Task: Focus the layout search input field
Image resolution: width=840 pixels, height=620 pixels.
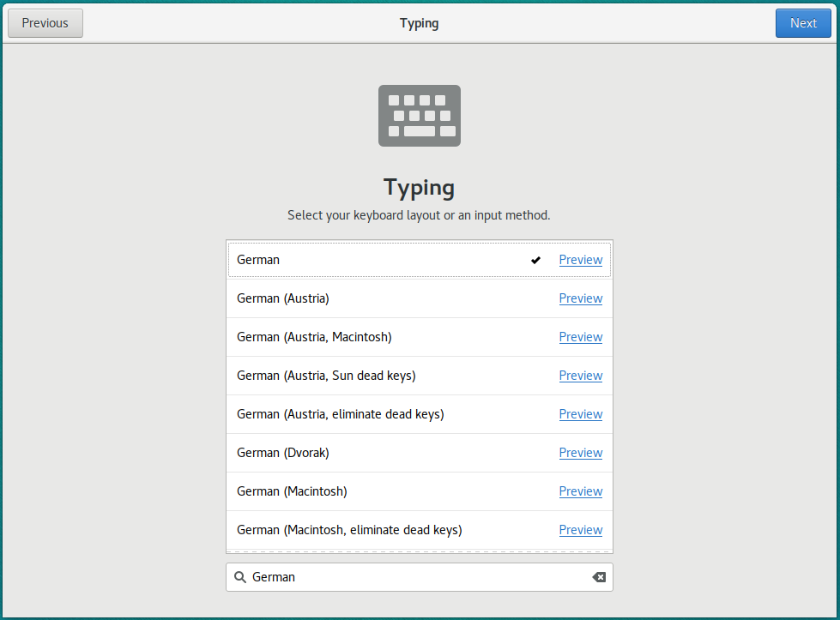Action: [412, 577]
